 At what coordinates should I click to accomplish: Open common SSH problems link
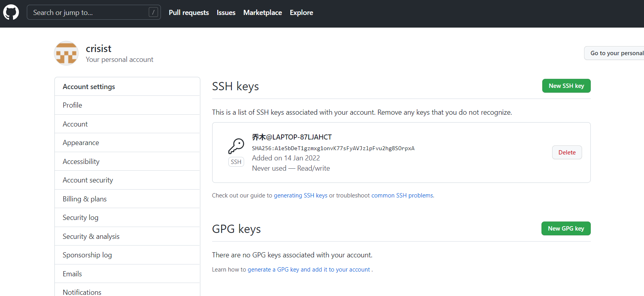[x=402, y=195]
